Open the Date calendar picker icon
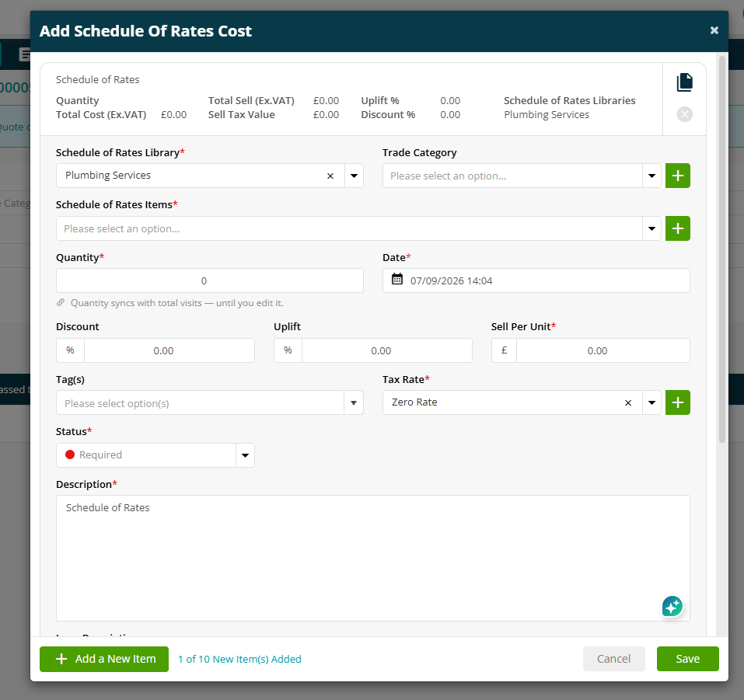Screen dimensions: 744x700 (397, 279)
